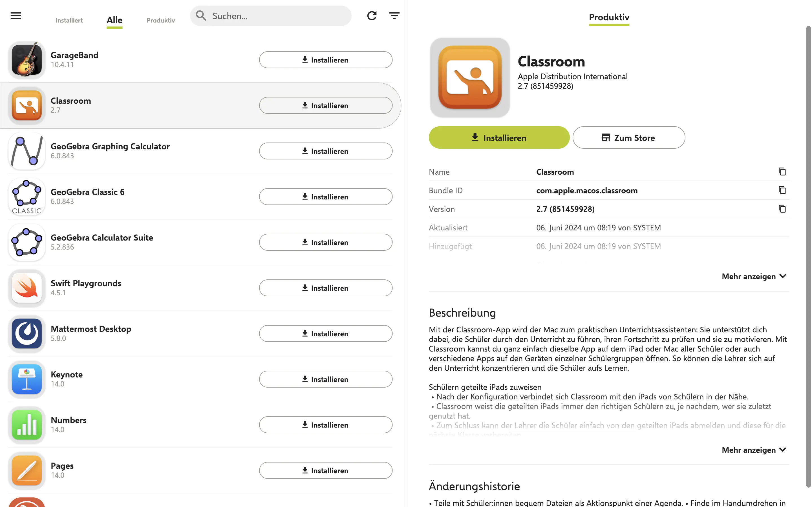Select the Produktiv tab
This screenshot has width=812, height=507.
[x=161, y=19]
